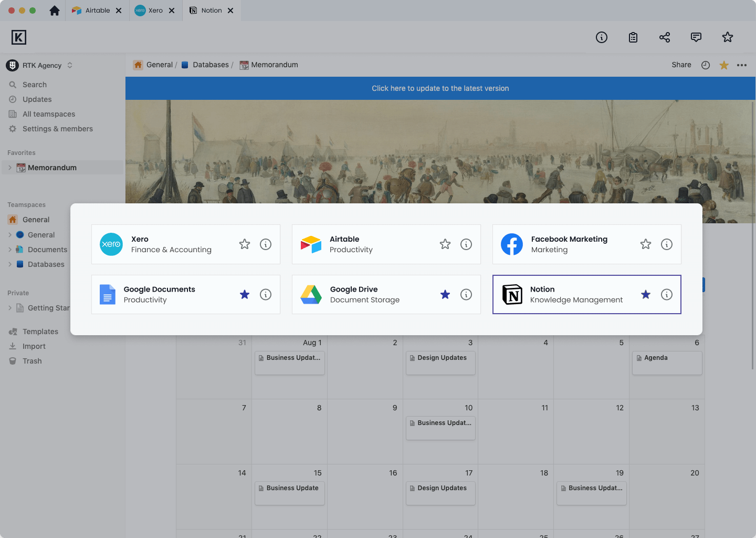The height and width of the screenshot is (538, 756).
Task: Click the Share button
Action: click(x=681, y=65)
